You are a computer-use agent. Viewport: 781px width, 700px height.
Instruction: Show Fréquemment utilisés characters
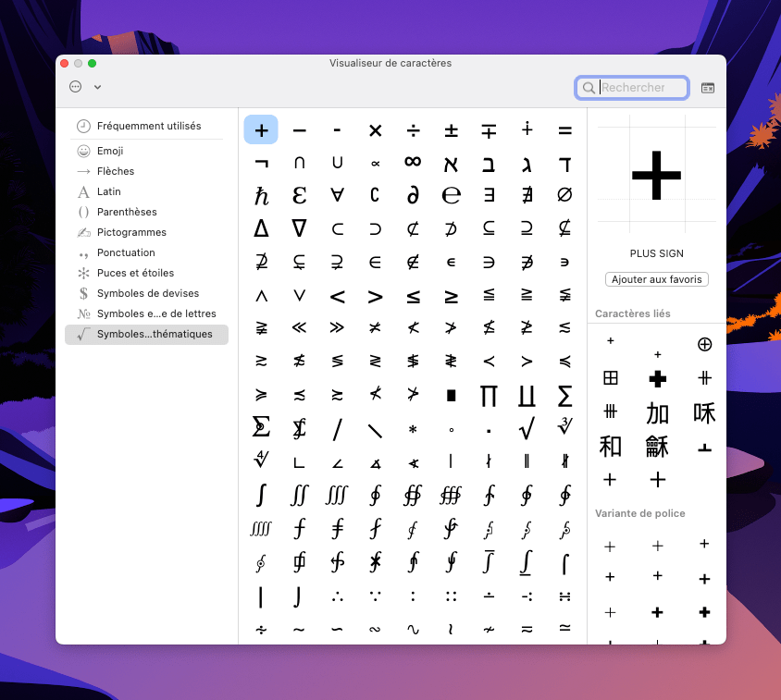(x=148, y=126)
